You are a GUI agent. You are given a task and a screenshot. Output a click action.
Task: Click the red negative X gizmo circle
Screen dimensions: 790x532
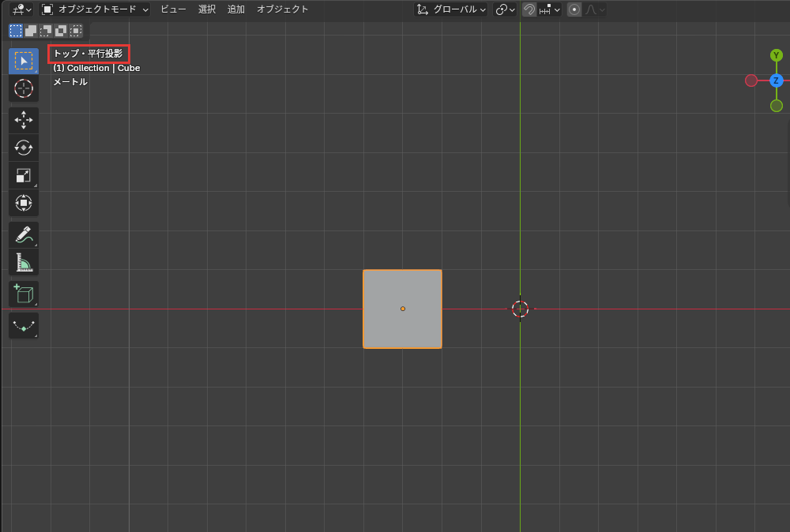(751, 81)
